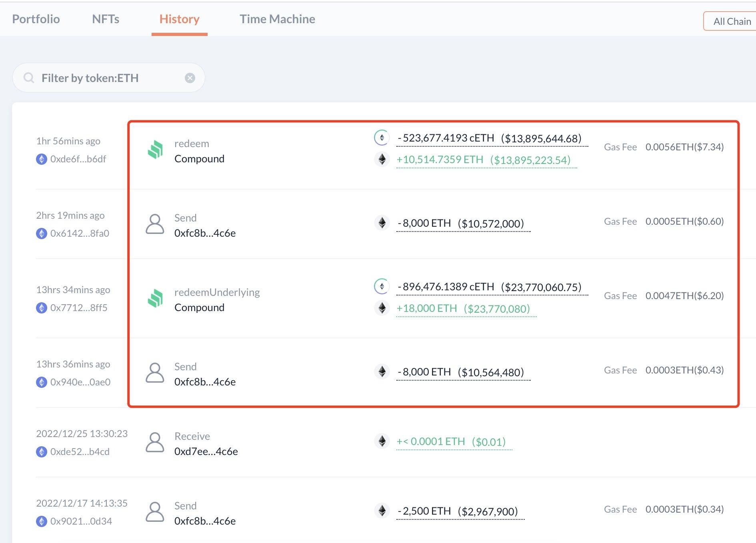
Task: Click the cETH token icon for 523,677.4193
Action: [x=382, y=138]
